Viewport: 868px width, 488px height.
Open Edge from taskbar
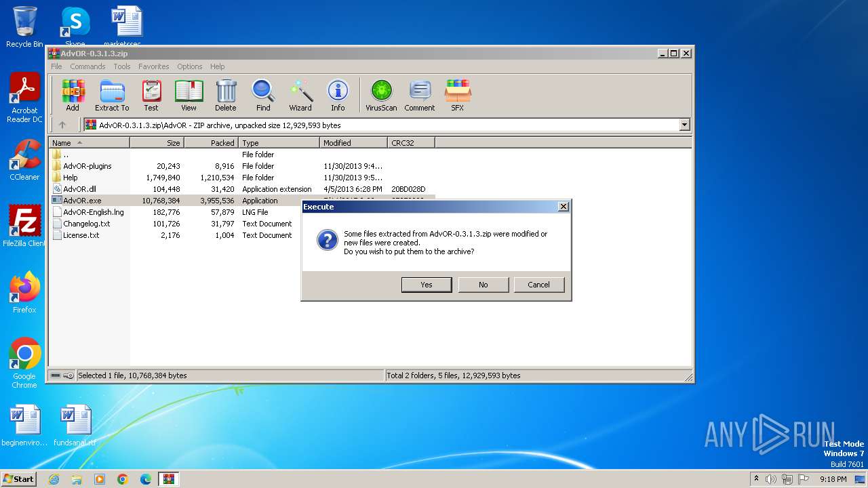[x=146, y=479]
